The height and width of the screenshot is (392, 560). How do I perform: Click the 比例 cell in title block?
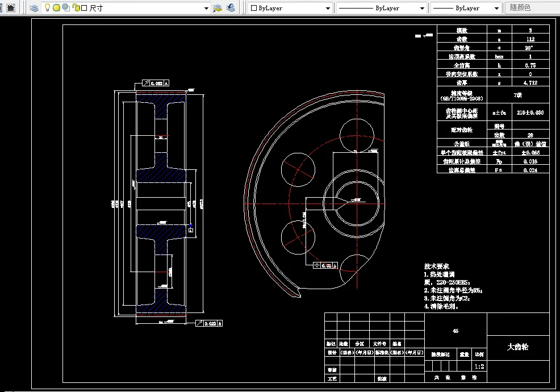point(479,355)
